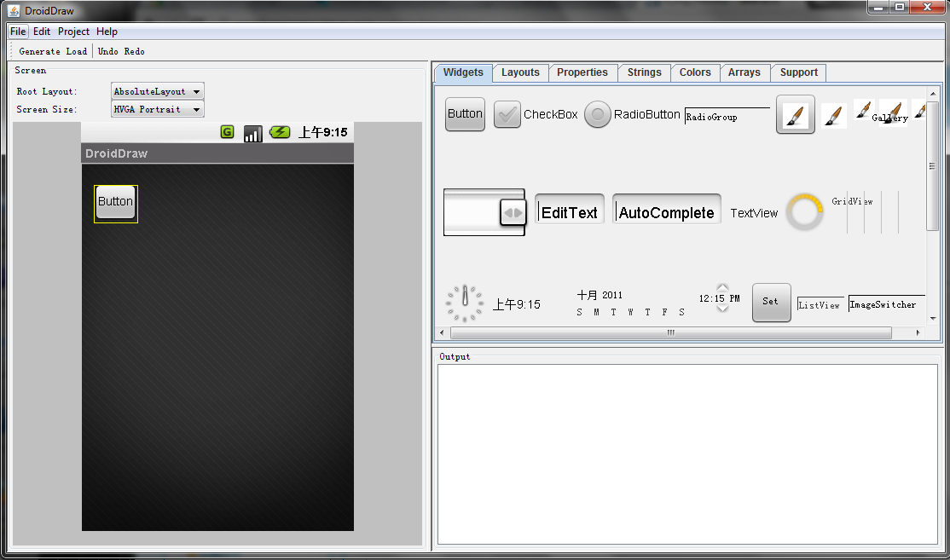Screen dimensions: 950x560
Task: Select the DatePicker widget showing 十月 2011
Action: click(x=631, y=303)
